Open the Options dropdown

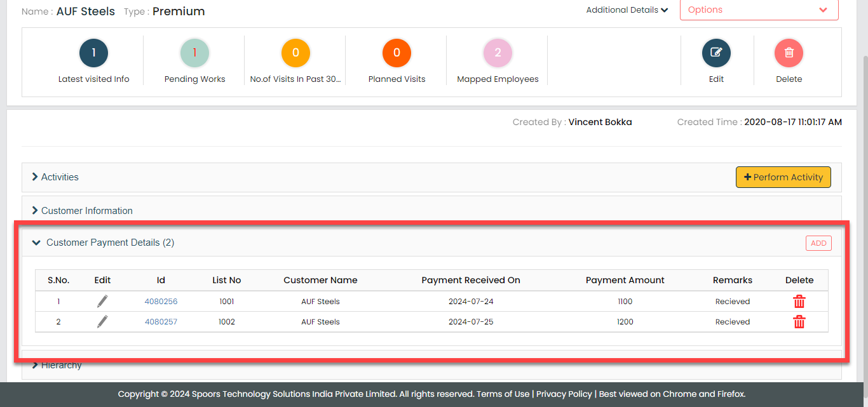[759, 10]
